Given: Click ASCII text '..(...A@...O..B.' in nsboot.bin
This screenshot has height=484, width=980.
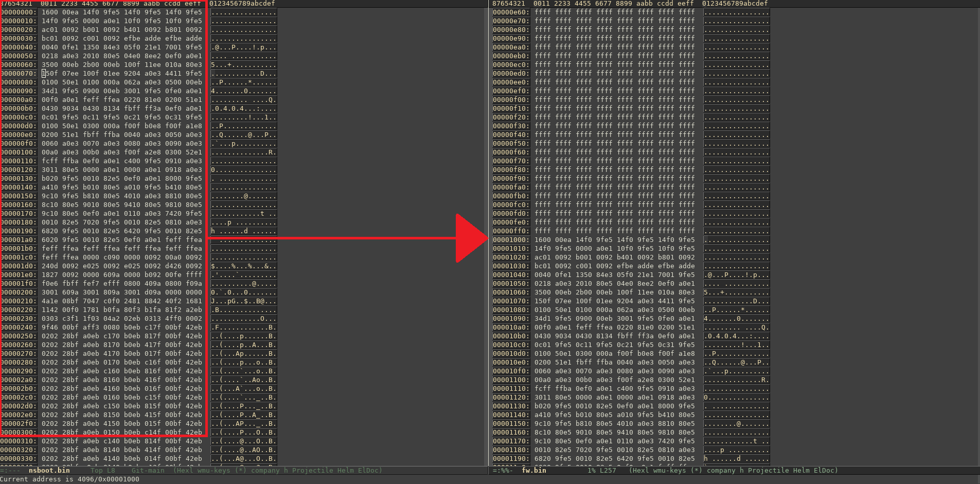Looking at the screenshot, I should (244, 458).
